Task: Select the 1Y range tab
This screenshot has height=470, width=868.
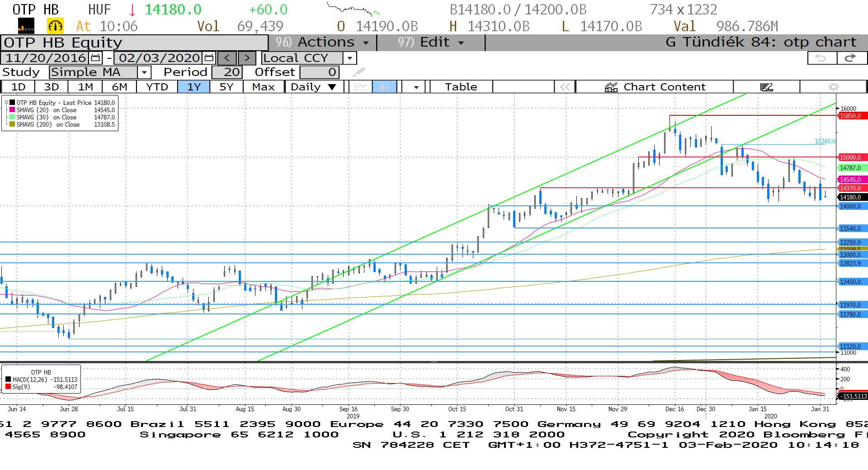Action: coord(194,87)
